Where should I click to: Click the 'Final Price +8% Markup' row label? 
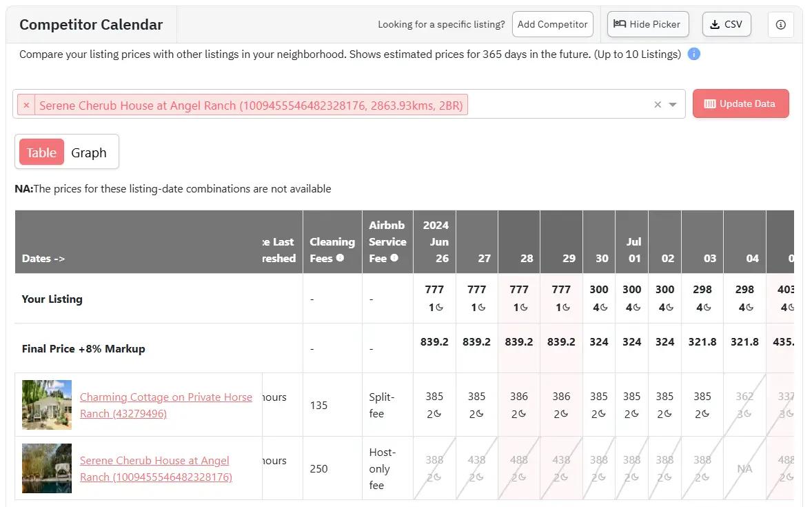83,349
